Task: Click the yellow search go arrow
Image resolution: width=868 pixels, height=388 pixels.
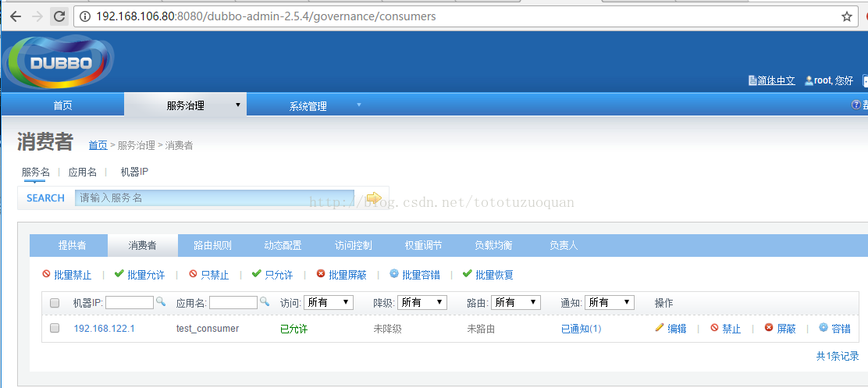Action: click(x=374, y=197)
